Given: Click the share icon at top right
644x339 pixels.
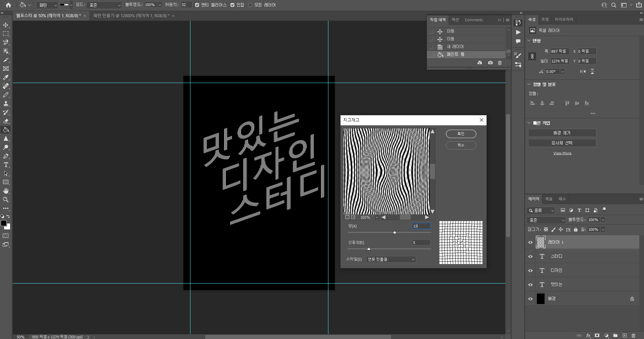Looking at the screenshot, I should tap(639, 5).
